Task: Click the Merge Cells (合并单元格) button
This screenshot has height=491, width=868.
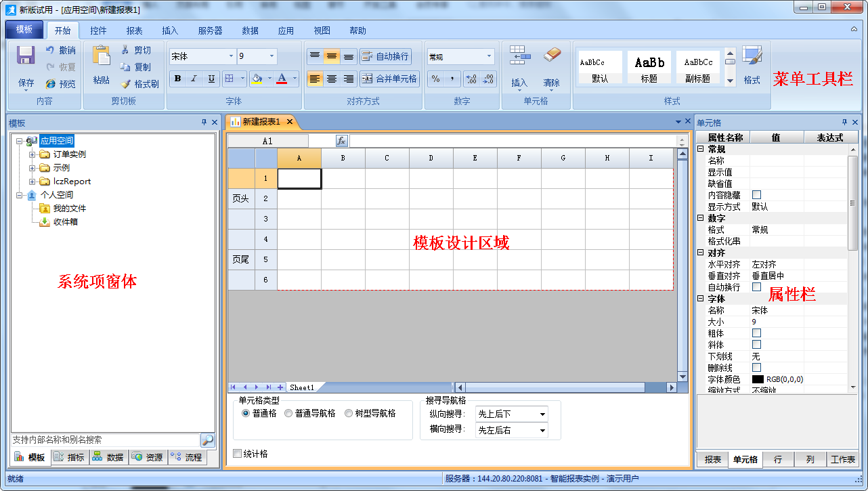Action: click(x=389, y=79)
